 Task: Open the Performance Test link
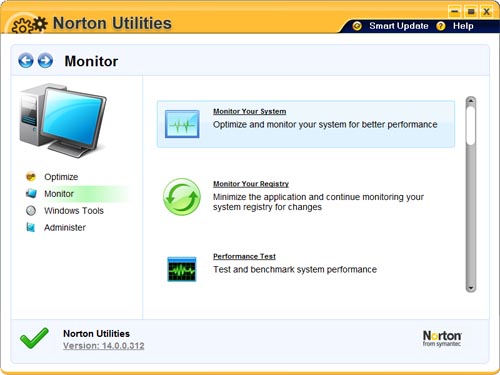tap(244, 256)
